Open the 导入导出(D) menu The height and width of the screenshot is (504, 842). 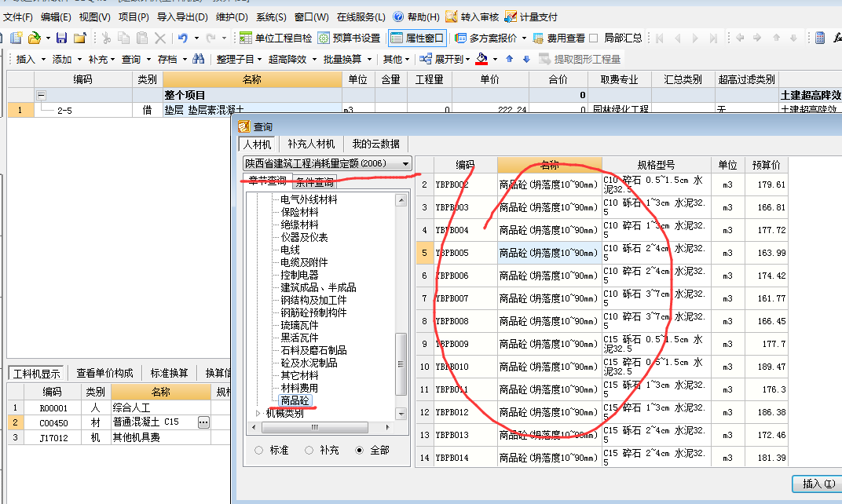pos(182,17)
